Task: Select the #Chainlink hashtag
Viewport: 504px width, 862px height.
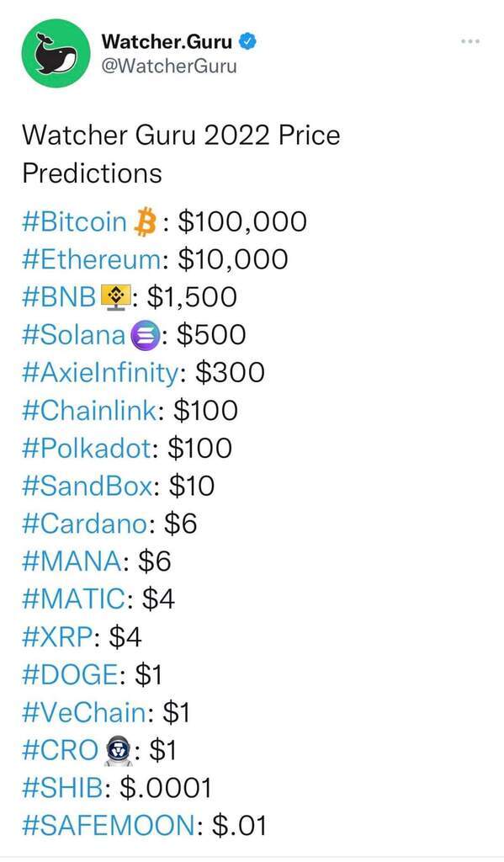Action: (x=89, y=411)
